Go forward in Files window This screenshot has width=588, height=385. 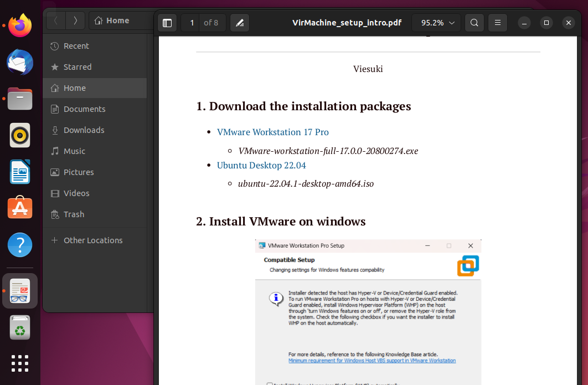pyautogui.click(x=75, y=20)
